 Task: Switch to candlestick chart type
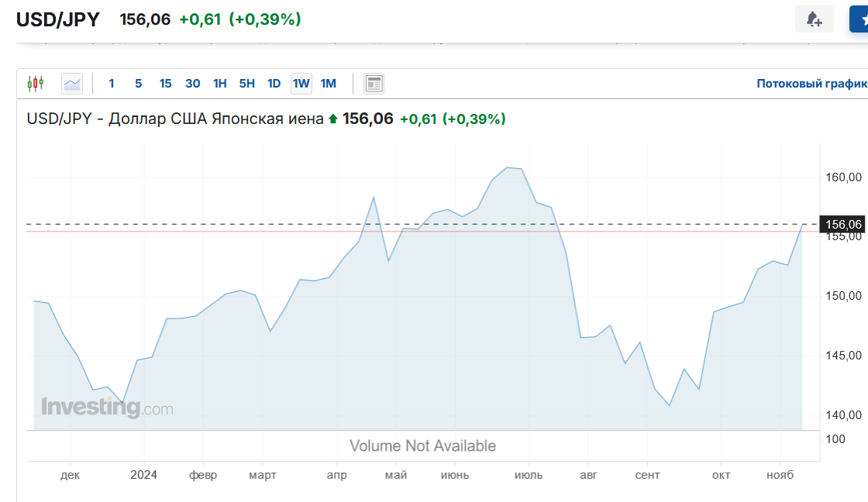pos(36,83)
